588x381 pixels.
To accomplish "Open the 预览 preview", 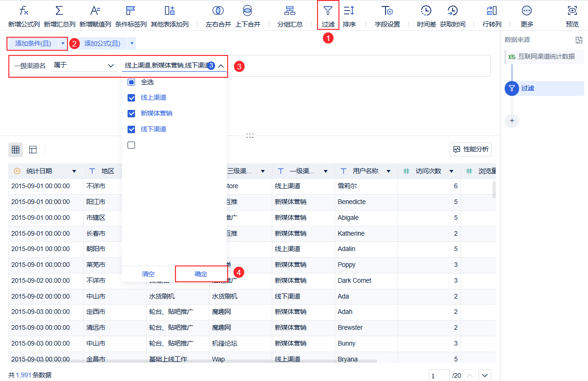I will tap(572, 17).
